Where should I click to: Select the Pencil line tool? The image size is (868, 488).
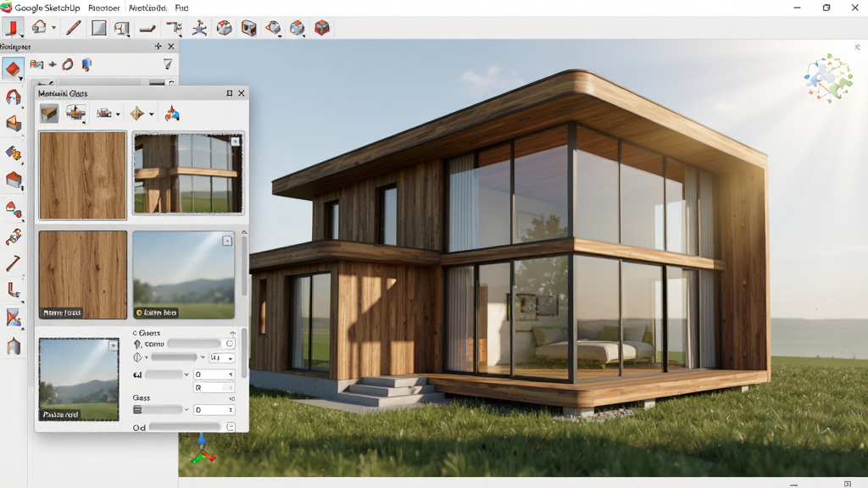tap(74, 28)
